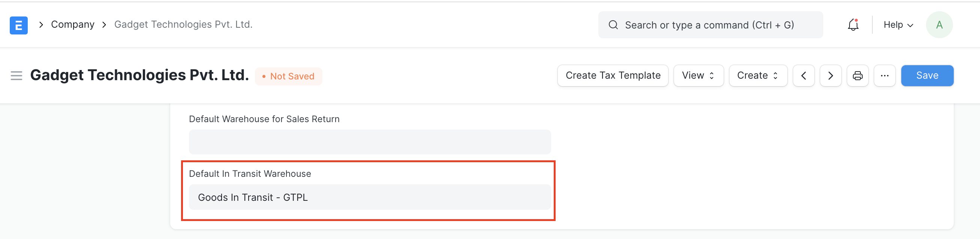Screen dimensions: 980x239
Task: Go to the previous company record
Action: (x=803, y=76)
